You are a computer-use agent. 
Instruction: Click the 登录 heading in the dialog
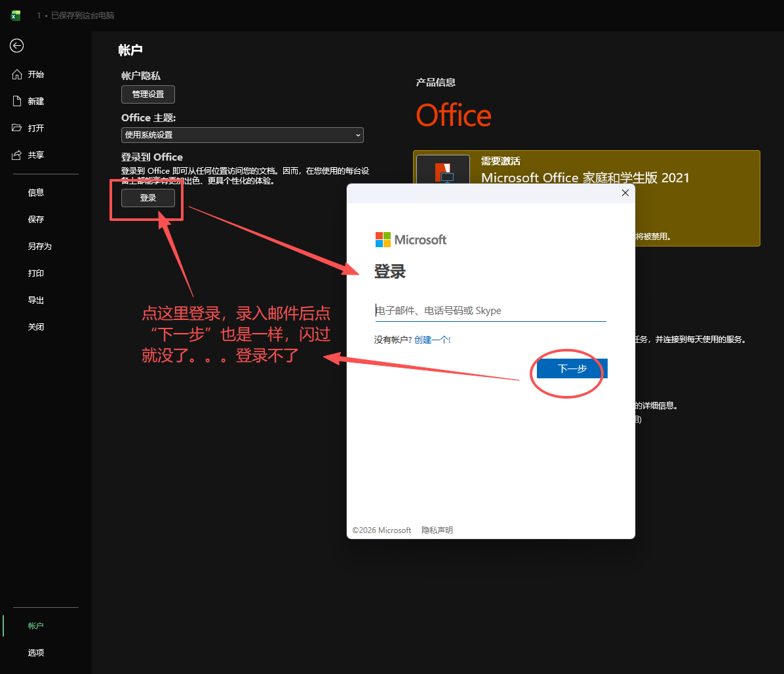390,271
